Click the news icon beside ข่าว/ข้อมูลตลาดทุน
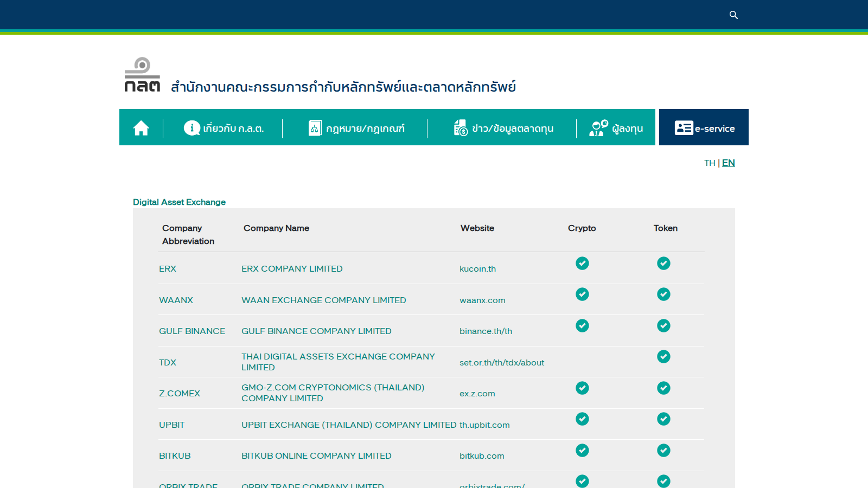 click(x=461, y=128)
